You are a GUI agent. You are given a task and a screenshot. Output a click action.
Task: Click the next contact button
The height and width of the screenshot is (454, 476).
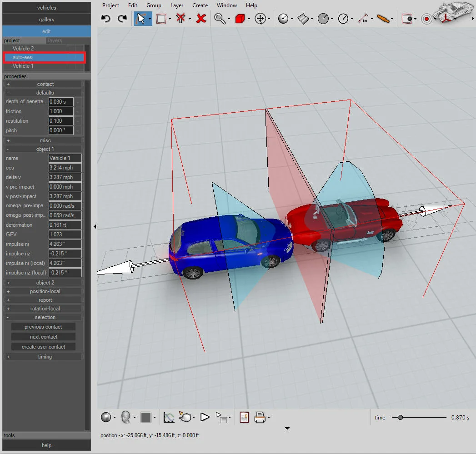click(x=43, y=337)
